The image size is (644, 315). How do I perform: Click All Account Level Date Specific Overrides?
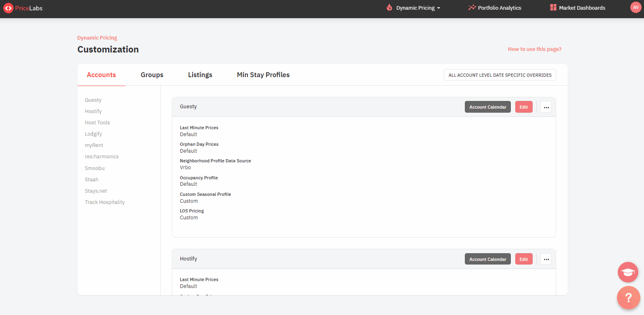[x=500, y=75]
